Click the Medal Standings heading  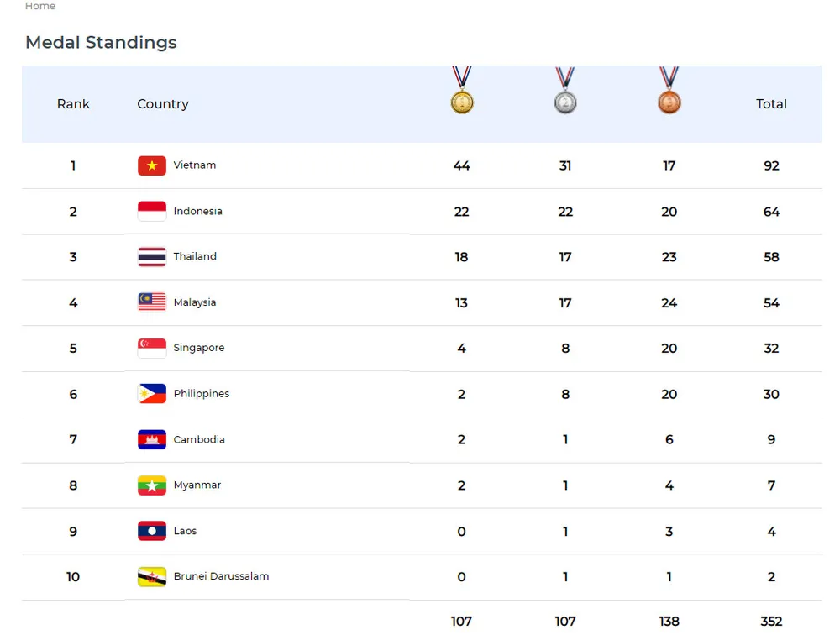coord(101,43)
